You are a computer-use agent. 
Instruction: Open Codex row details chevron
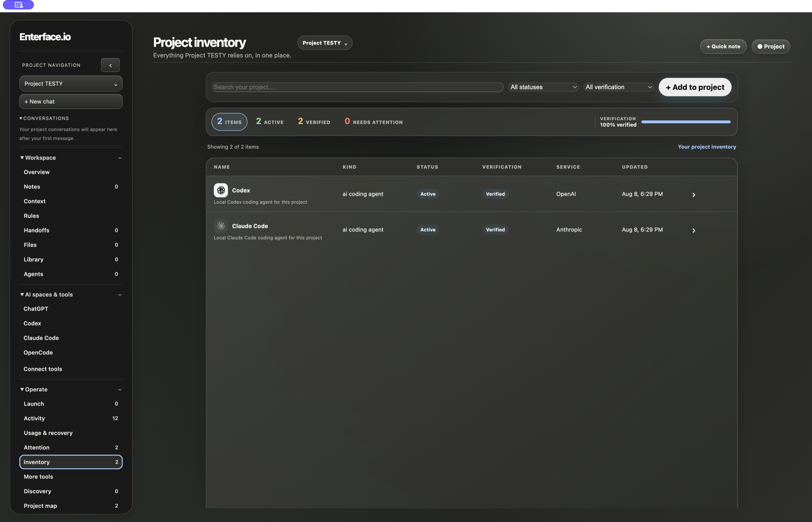[694, 195]
